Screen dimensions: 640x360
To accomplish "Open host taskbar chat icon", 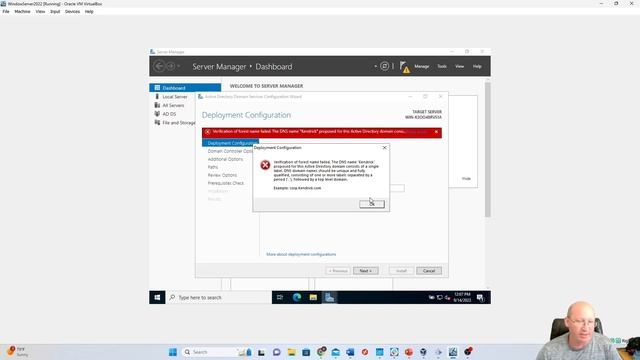I will click(276, 352).
